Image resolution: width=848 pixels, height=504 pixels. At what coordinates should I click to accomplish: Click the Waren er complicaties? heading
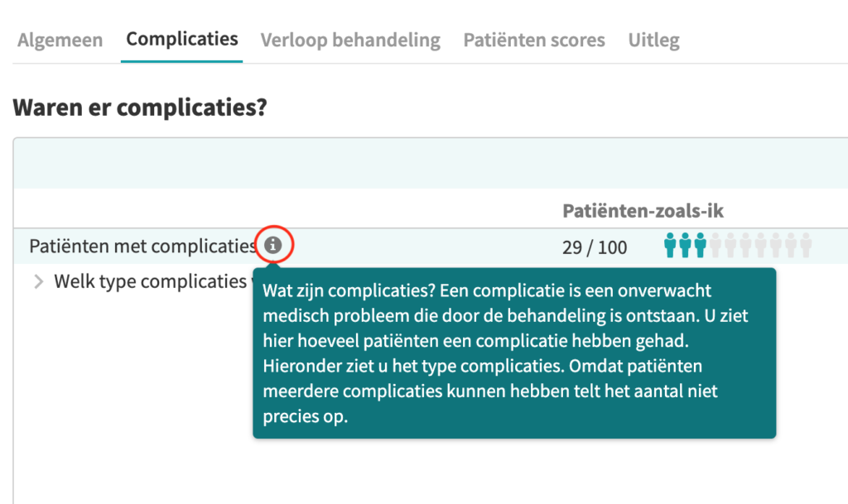140,108
